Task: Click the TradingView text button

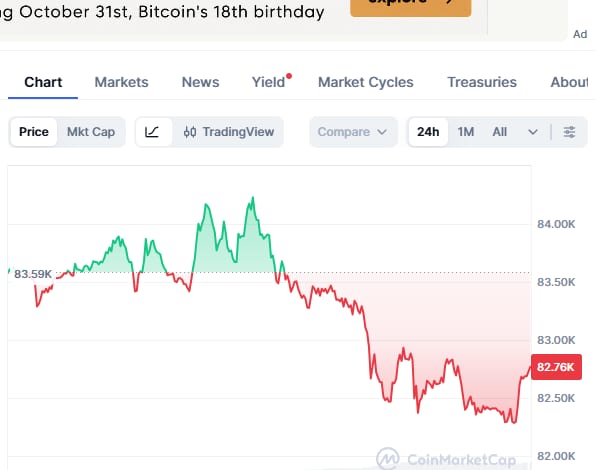Action: pyautogui.click(x=238, y=132)
